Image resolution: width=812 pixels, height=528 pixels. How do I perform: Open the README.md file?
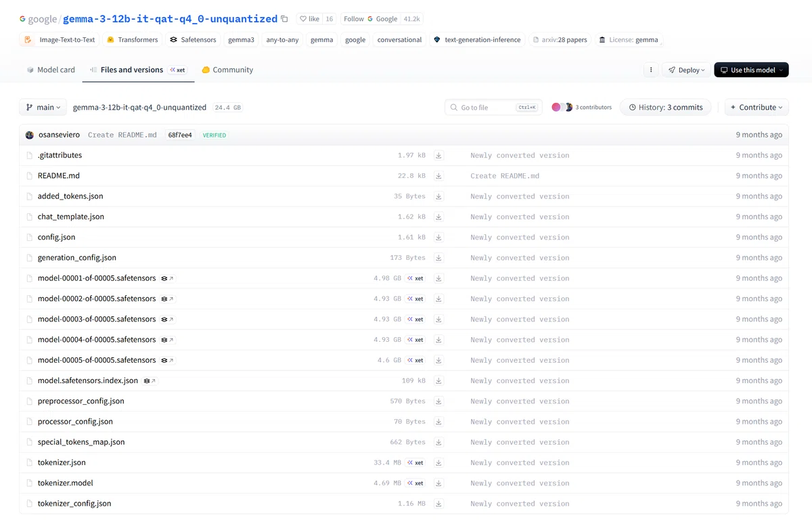click(x=59, y=175)
